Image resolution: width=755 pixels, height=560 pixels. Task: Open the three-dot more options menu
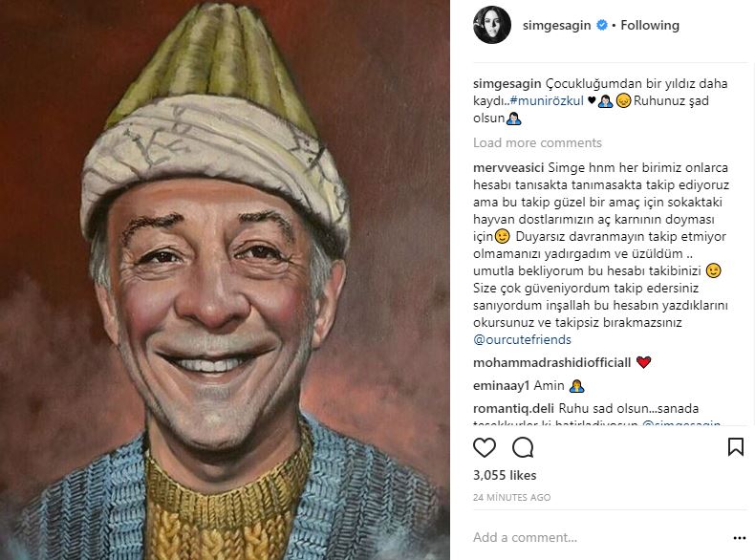pyautogui.click(x=737, y=537)
